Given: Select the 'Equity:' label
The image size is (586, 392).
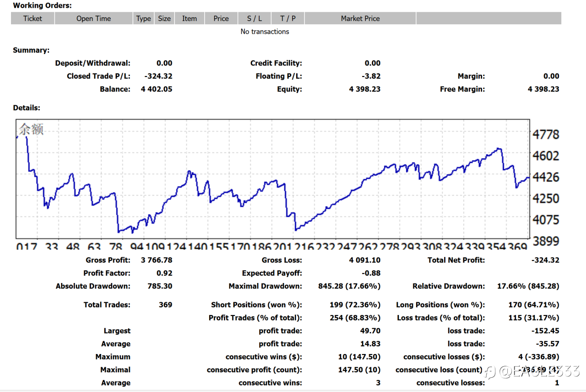Looking at the screenshot, I should 289,89.
